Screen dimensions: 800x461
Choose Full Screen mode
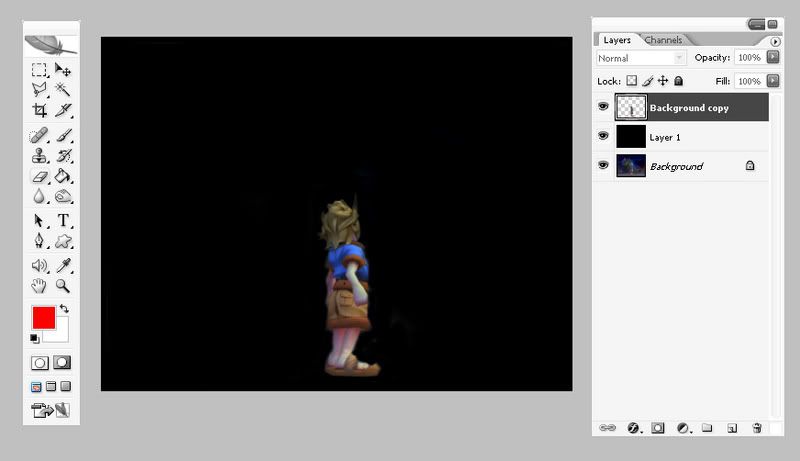(65, 387)
